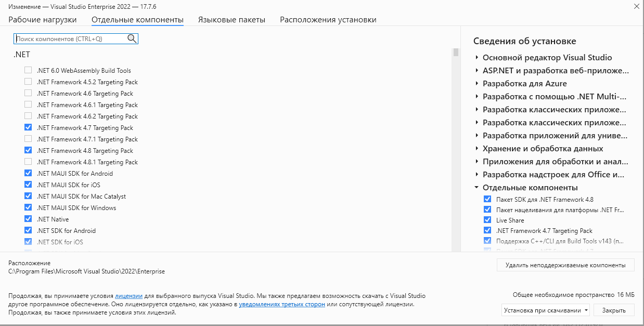This screenshot has height=326, width=644.
Task: Open the Языковые пакеты tab
Action: [x=231, y=20]
